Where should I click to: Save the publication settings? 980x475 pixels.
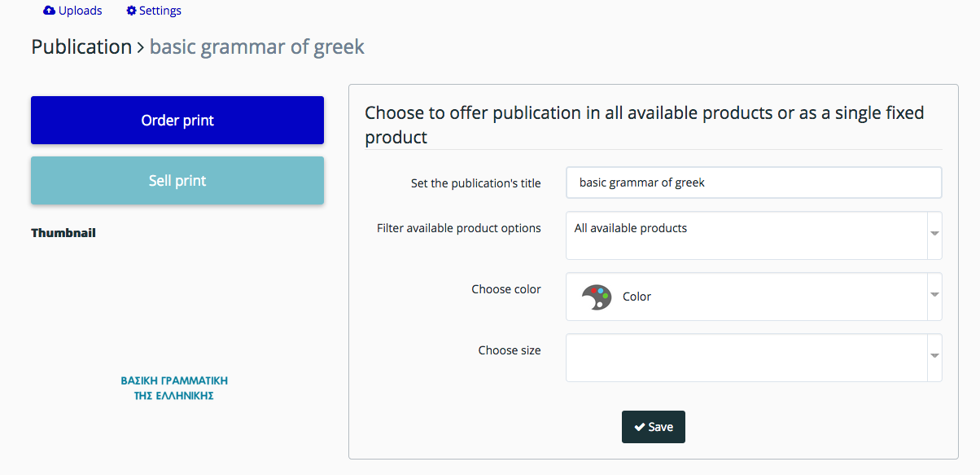pos(654,427)
